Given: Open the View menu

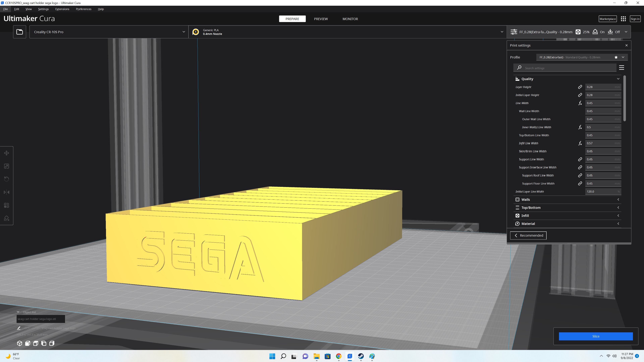Looking at the screenshot, I should click(29, 9).
